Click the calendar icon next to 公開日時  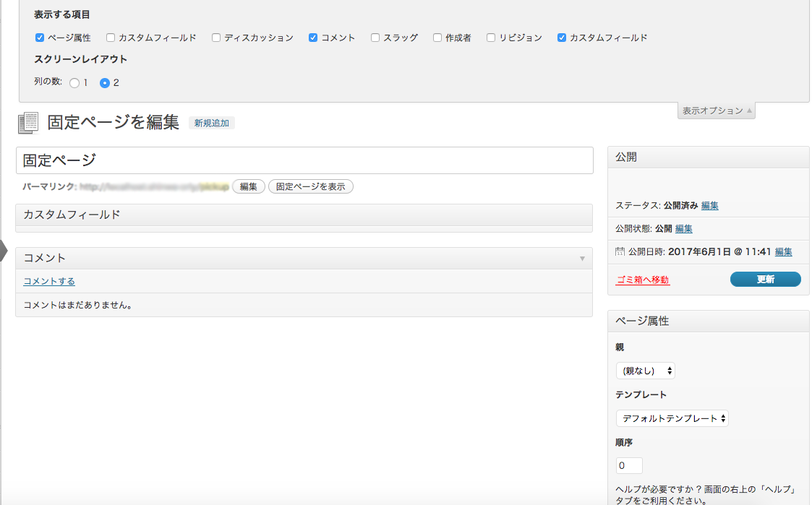point(620,252)
